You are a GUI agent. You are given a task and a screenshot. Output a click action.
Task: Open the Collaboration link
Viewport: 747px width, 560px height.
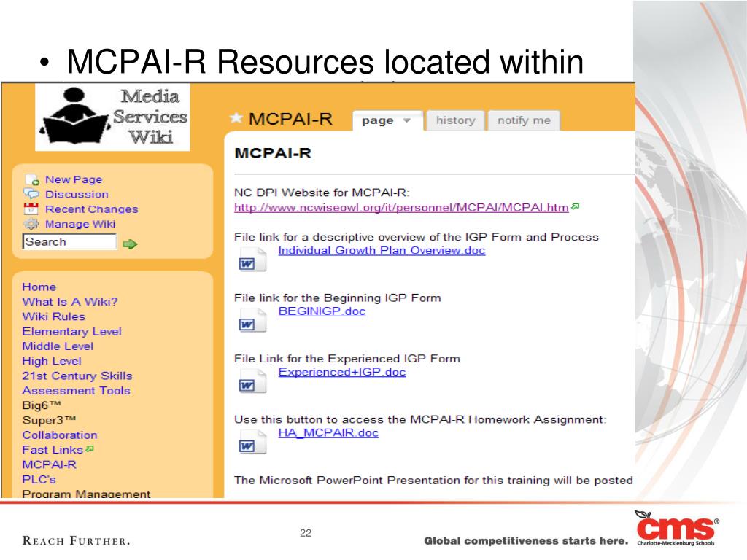pos(60,435)
